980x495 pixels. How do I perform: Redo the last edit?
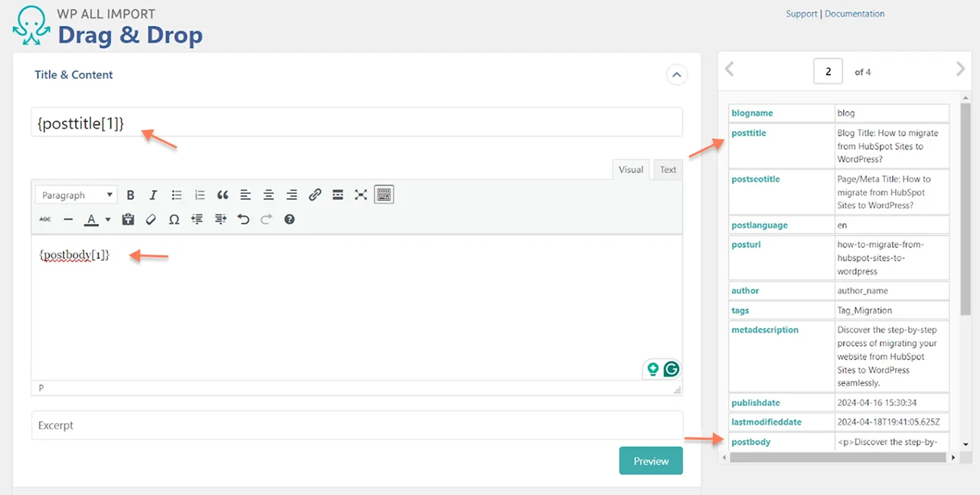pyautogui.click(x=266, y=219)
